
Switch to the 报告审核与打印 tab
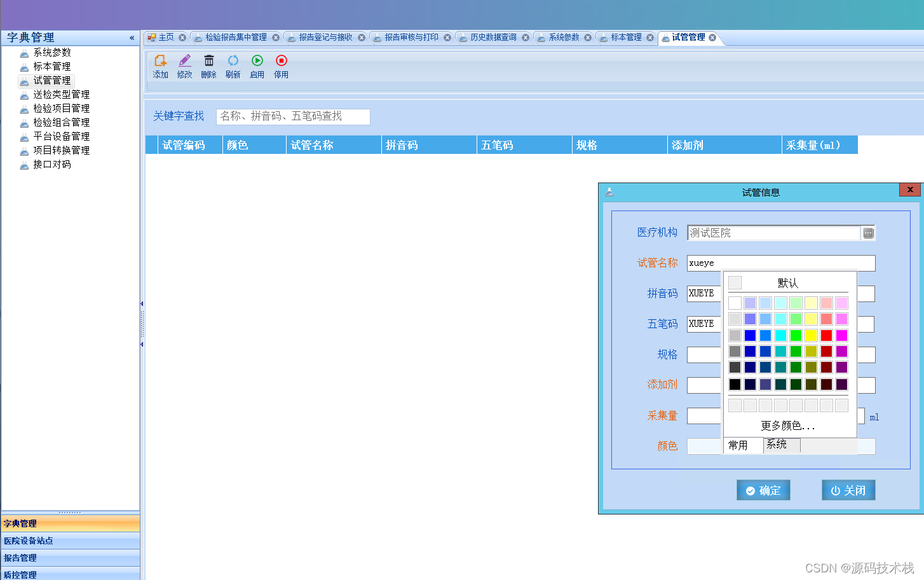tap(411, 38)
